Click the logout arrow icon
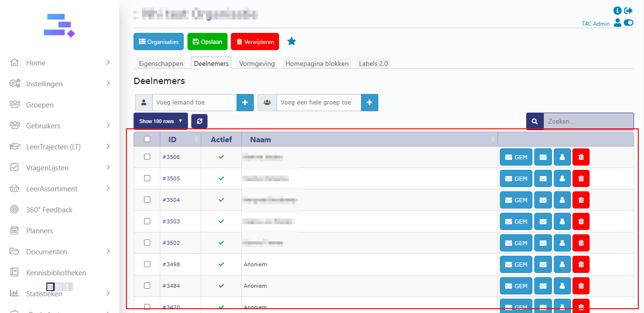This screenshot has width=644, height=313. coord(628,10)
